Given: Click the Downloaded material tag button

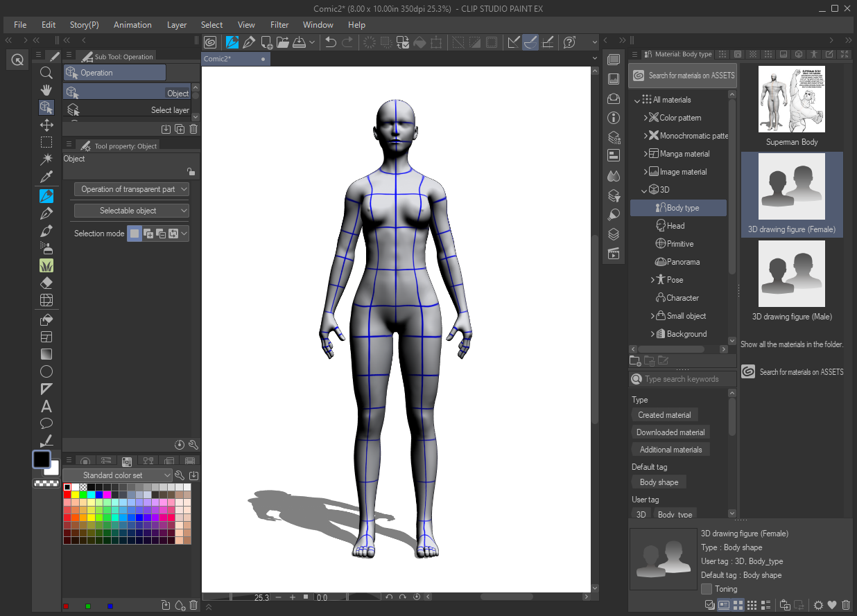Looking at the screenshot, I should point(670,432).
